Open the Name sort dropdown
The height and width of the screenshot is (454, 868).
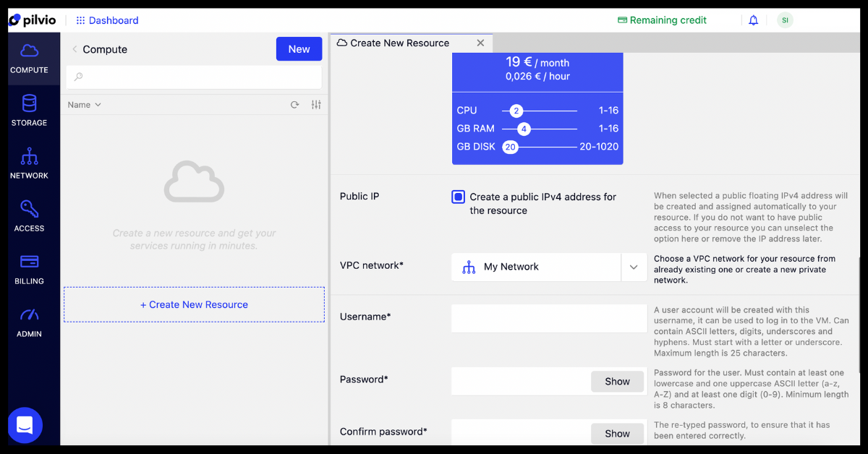pyautogui.click(x=85, y=105)
